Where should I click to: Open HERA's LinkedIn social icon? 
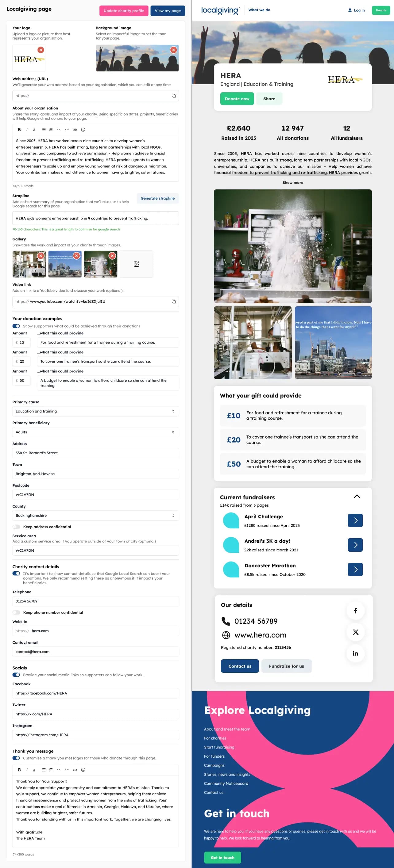[355, 653]
